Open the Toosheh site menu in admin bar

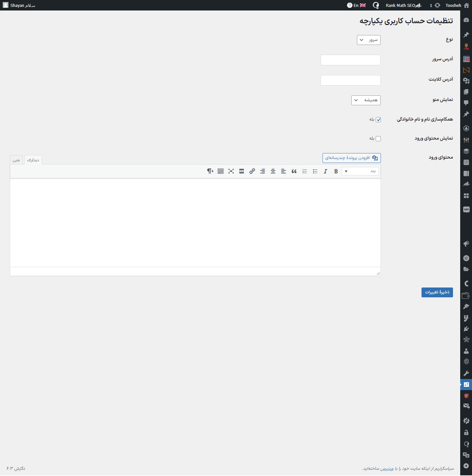click(457, 5)
